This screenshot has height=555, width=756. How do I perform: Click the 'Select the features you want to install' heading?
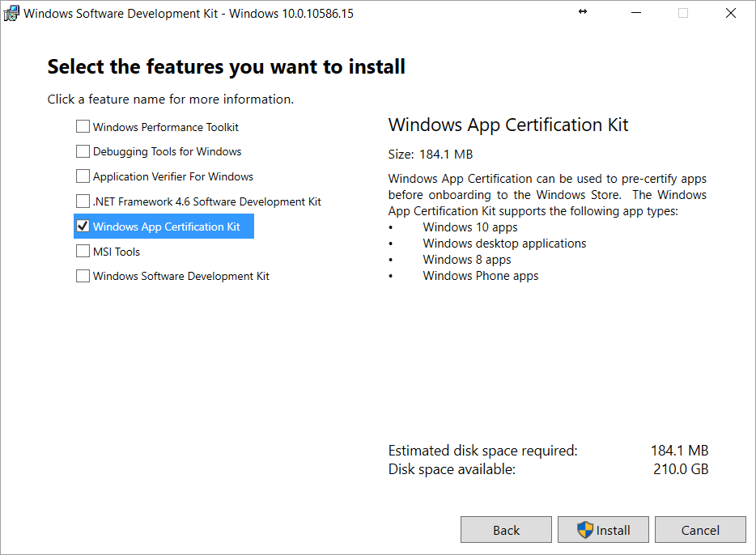pyautogui.click(x=226, y=66)
